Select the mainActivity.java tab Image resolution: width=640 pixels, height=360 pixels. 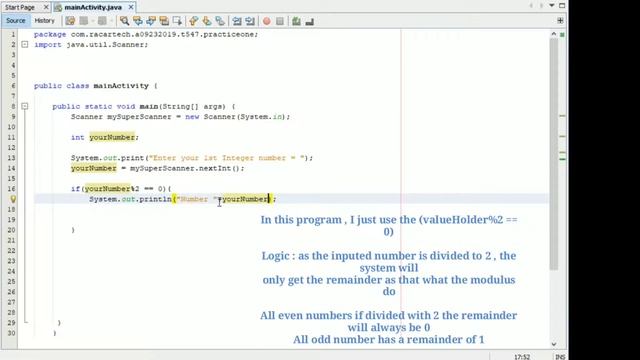[x=93, y=7]
